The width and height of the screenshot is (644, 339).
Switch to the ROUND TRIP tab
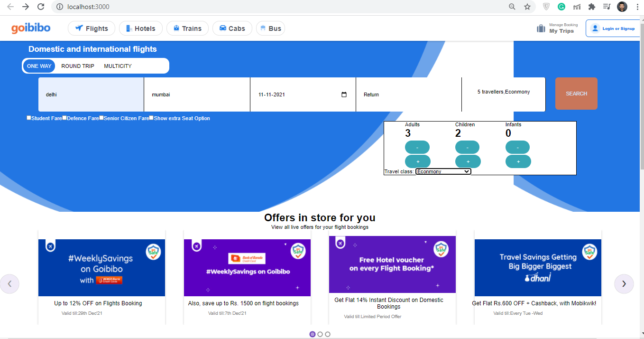[x=77, y=66]
